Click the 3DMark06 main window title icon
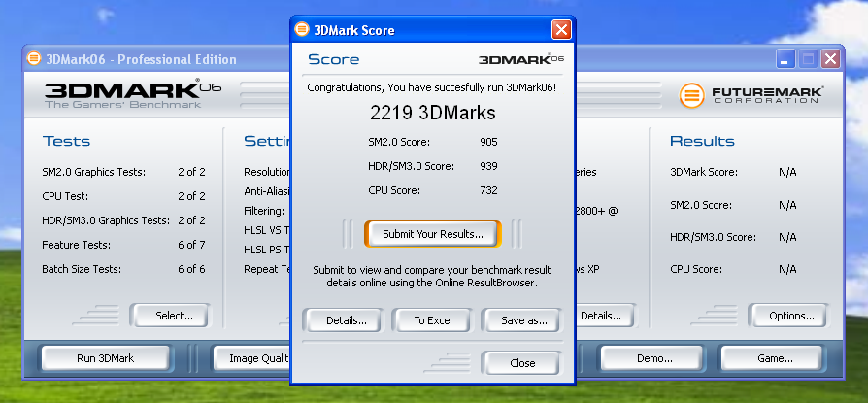 tap(35, 59)
